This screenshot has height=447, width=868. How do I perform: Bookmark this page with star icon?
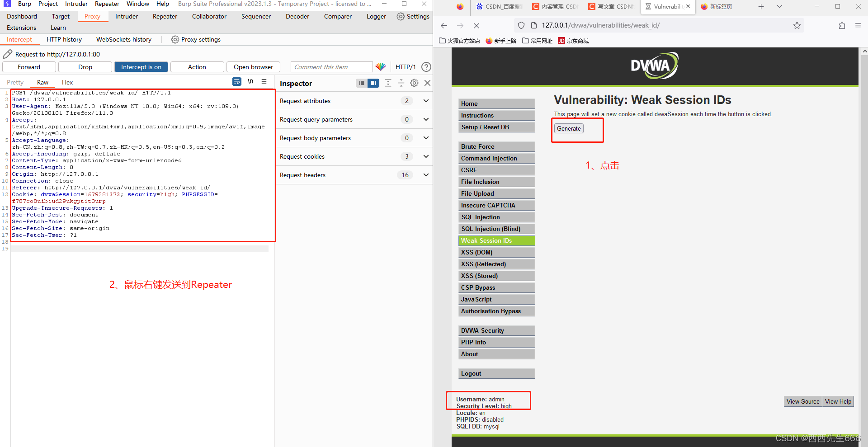click(x=797, y=26)
